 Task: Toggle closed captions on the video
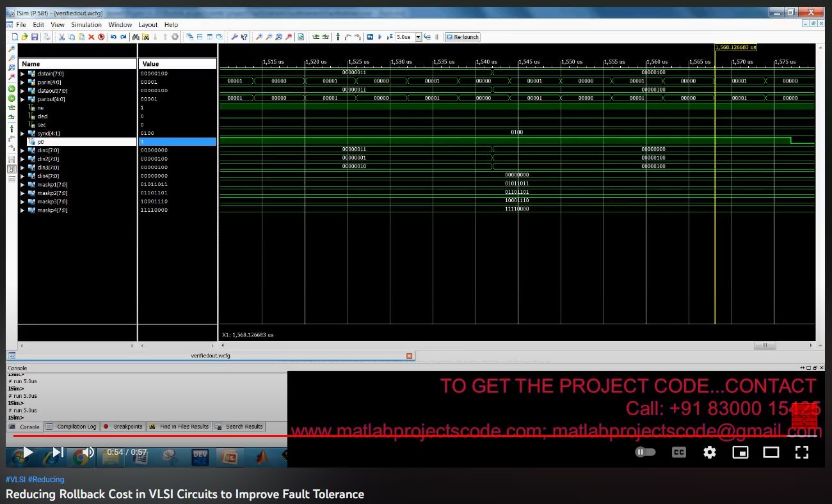click(x=678, y=452)
